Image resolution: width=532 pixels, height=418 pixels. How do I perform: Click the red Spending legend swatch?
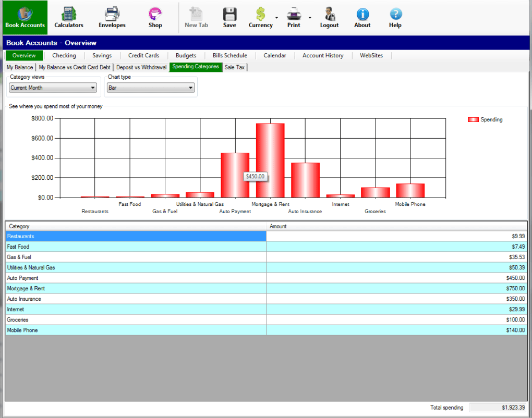click(x=473, y=120)
